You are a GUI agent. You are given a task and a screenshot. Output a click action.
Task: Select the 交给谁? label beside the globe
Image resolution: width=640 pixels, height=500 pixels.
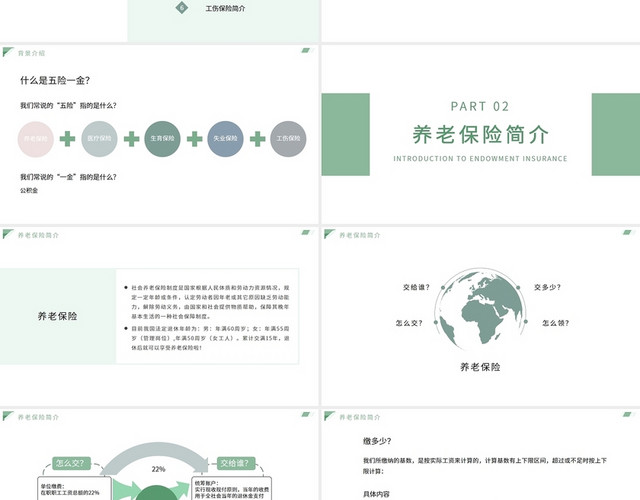(x=416, y=287)
